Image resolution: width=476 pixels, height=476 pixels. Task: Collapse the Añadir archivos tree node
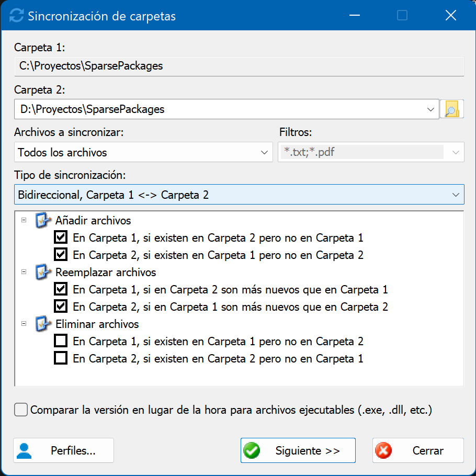(x=24, y=220)
